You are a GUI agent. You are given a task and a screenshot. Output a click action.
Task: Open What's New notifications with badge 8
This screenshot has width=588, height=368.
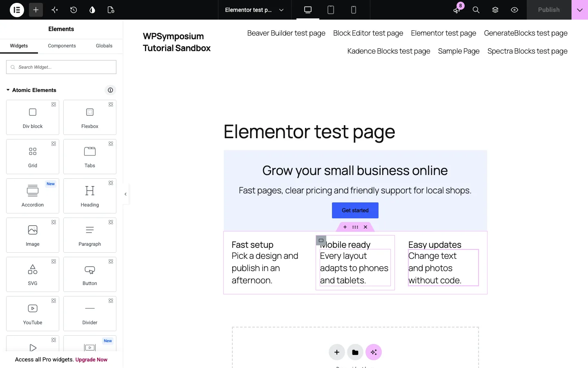[x=457, y=9]
